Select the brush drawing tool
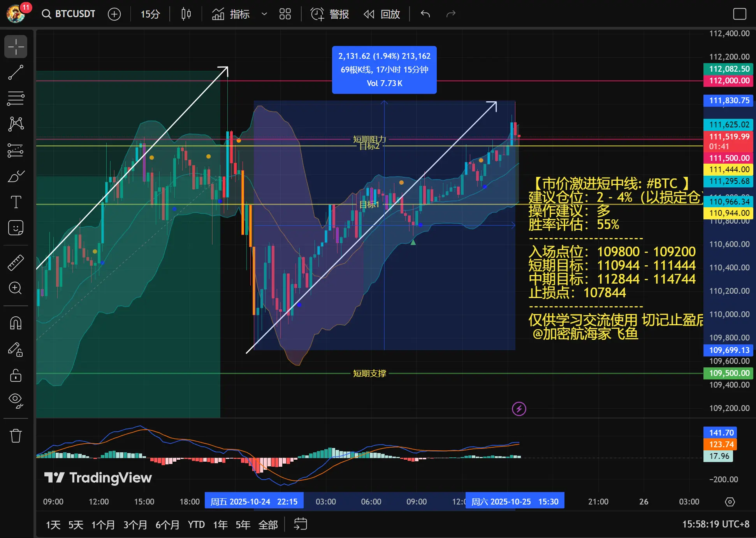Image resolution: width=756 pixels, height=538 pixels. 16,176
